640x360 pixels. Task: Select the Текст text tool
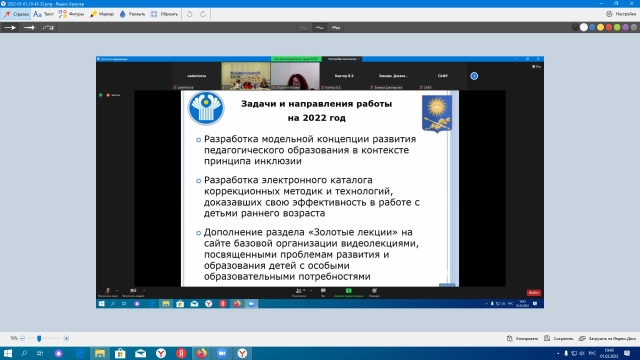pyautogui.click(x=43, y=14)
